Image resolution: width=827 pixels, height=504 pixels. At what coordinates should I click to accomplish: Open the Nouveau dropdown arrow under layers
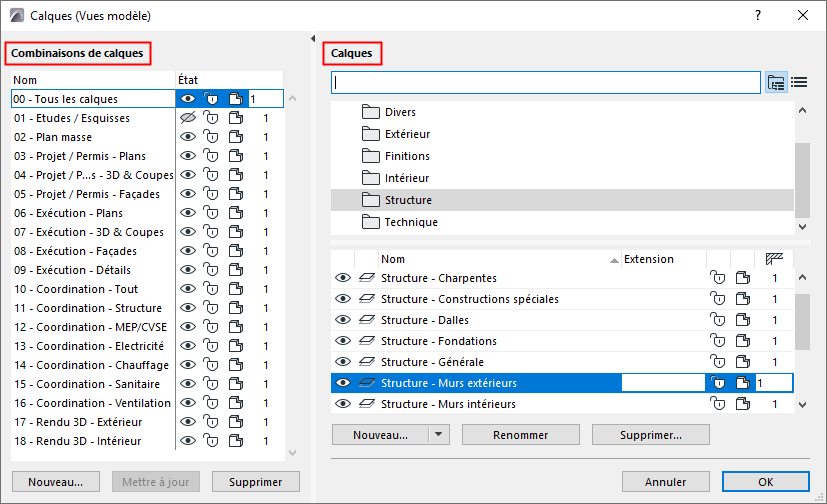coord(439,435)
